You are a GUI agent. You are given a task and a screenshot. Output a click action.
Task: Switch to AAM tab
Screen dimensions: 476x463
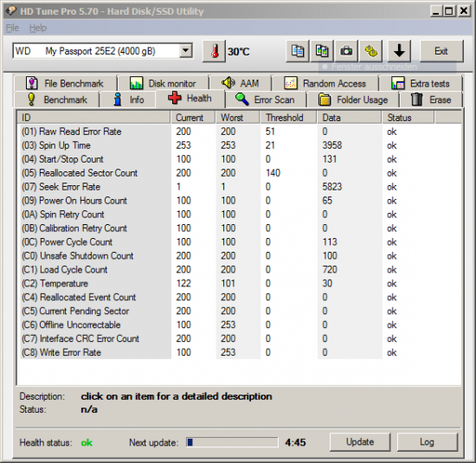coord(241,83)
